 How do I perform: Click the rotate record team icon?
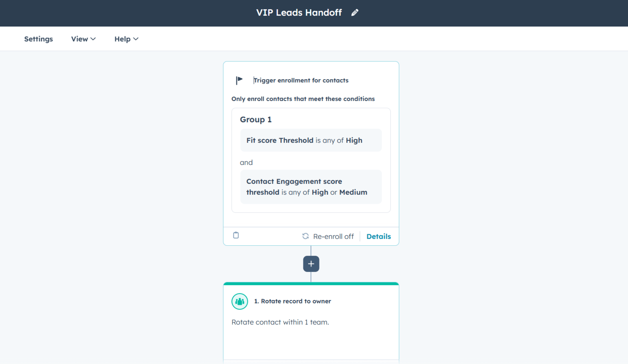pyautogui.click(x=240, y=302)
